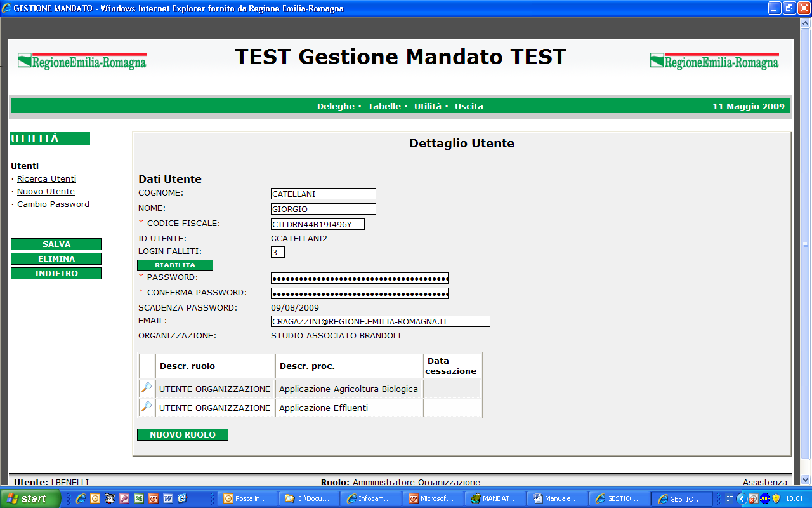Open magnifier icon for Applicazione Agricoltura Biologica role

tap(147, 388)
